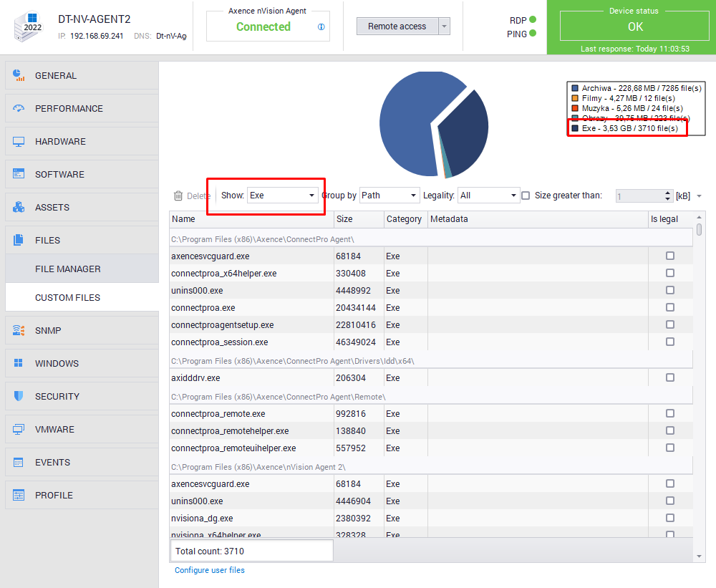Click the Filmy legend color swatch
The image size is (716, 588).
(x=575, y=98)
